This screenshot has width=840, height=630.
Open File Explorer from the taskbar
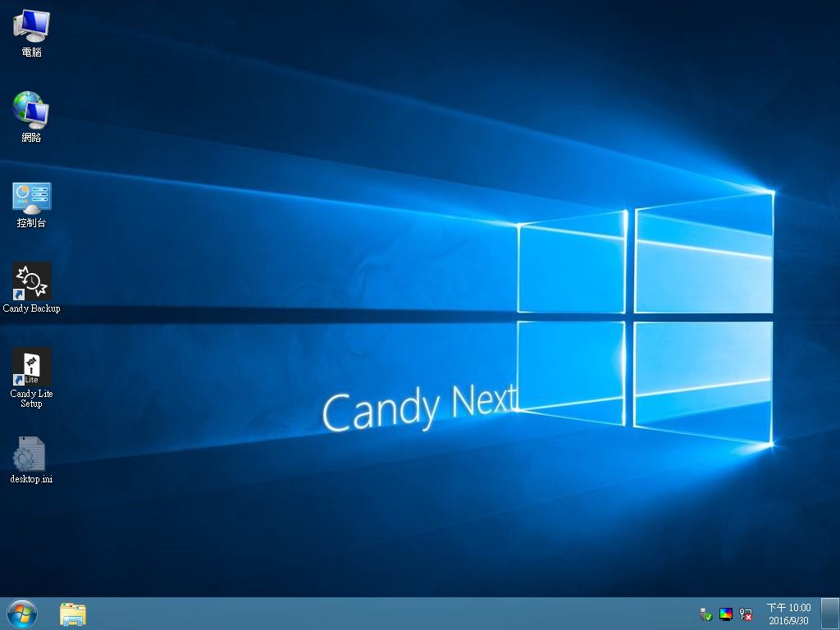tap(73, 614)
